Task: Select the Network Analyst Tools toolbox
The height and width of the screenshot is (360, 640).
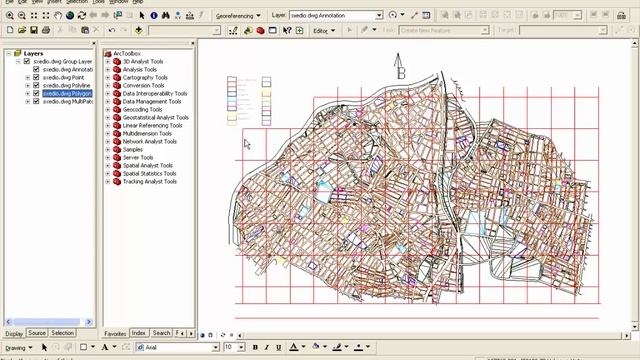Action: click(x=149, y=141)
